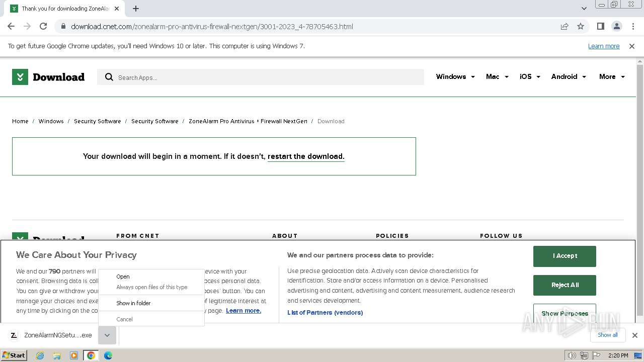Select Open from download menu

(123, 277)
